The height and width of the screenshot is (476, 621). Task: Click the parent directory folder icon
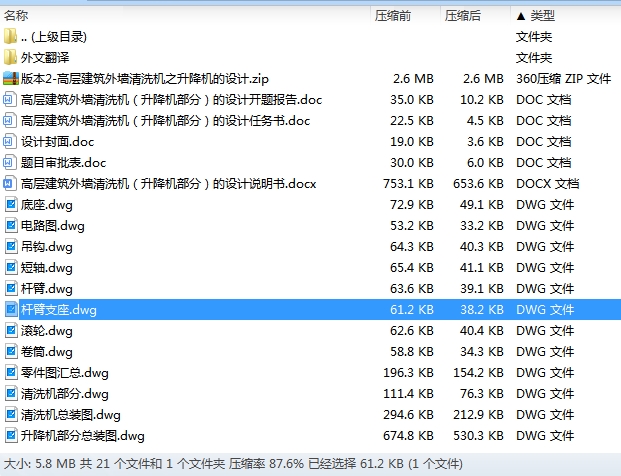[x=10, y=36]
